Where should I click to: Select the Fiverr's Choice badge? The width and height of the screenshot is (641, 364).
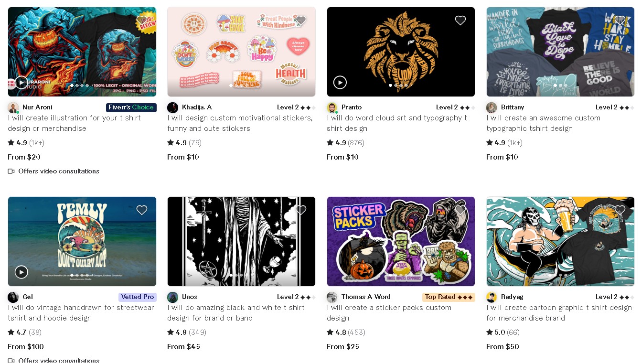click(x=131, y=107)
